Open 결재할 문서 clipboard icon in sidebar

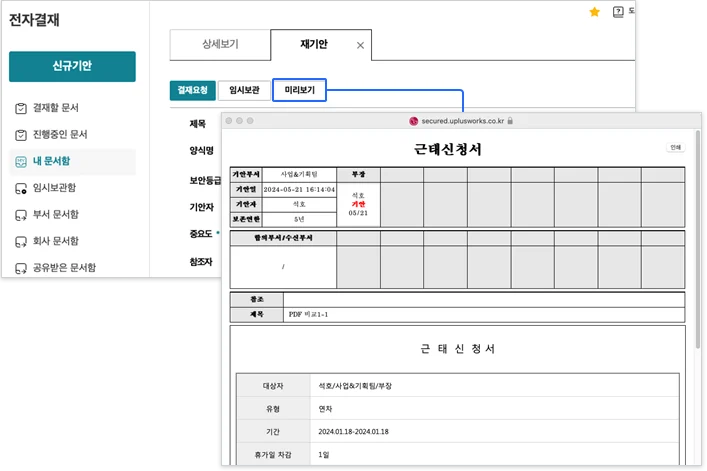tap(21, 107)
